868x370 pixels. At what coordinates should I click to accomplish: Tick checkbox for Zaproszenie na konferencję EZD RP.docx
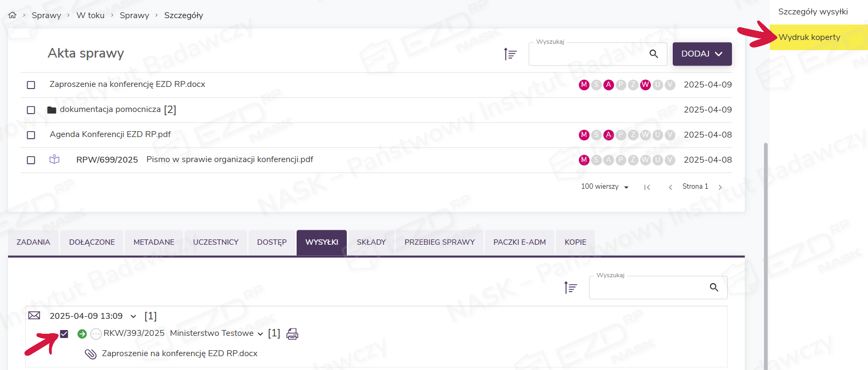[31, 85]
